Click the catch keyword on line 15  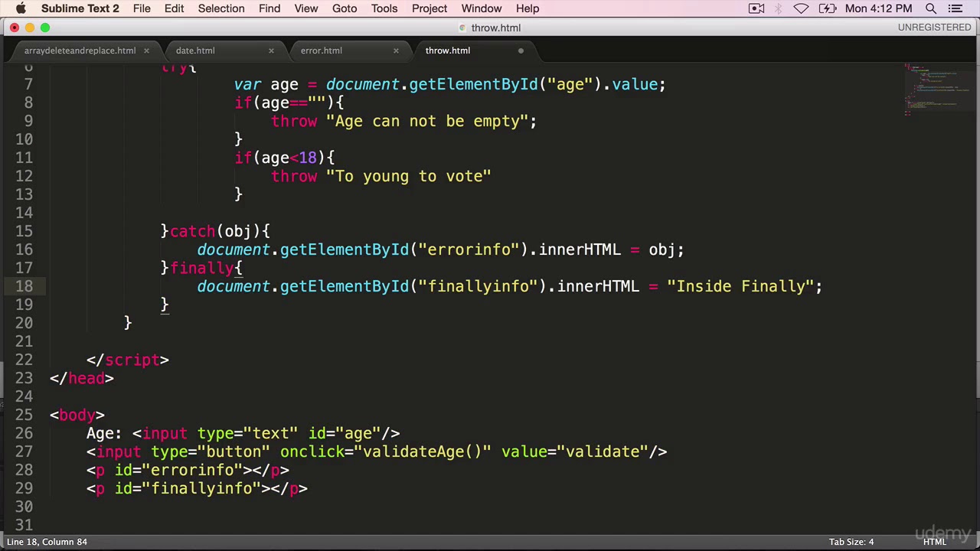click(x=192, y=231)
